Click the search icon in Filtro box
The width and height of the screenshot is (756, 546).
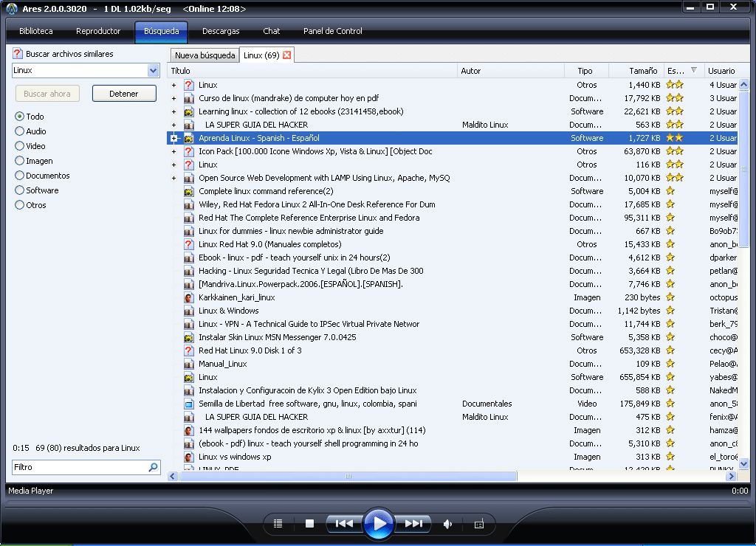tap(153, 467)
